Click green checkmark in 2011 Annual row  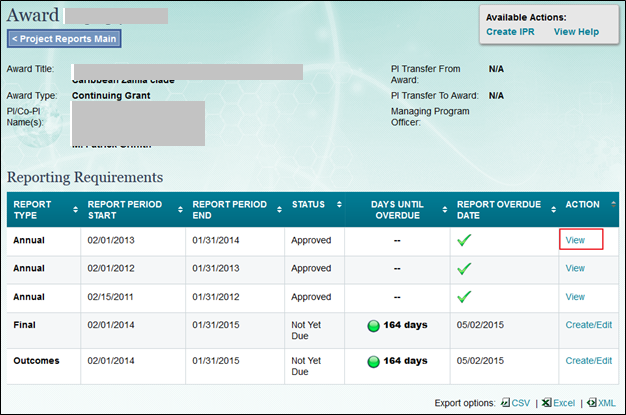[465, 297]
